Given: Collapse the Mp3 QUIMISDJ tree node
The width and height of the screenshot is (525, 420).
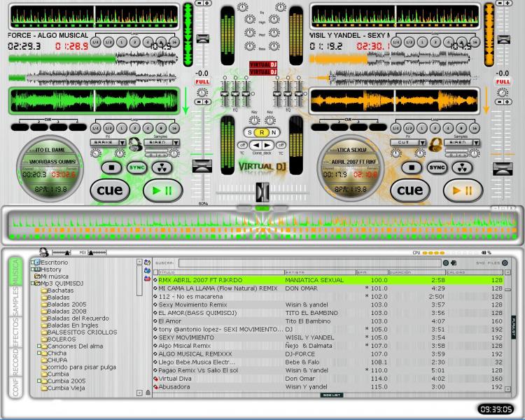Looking at the screenshot, I should [x=33, y=283].
